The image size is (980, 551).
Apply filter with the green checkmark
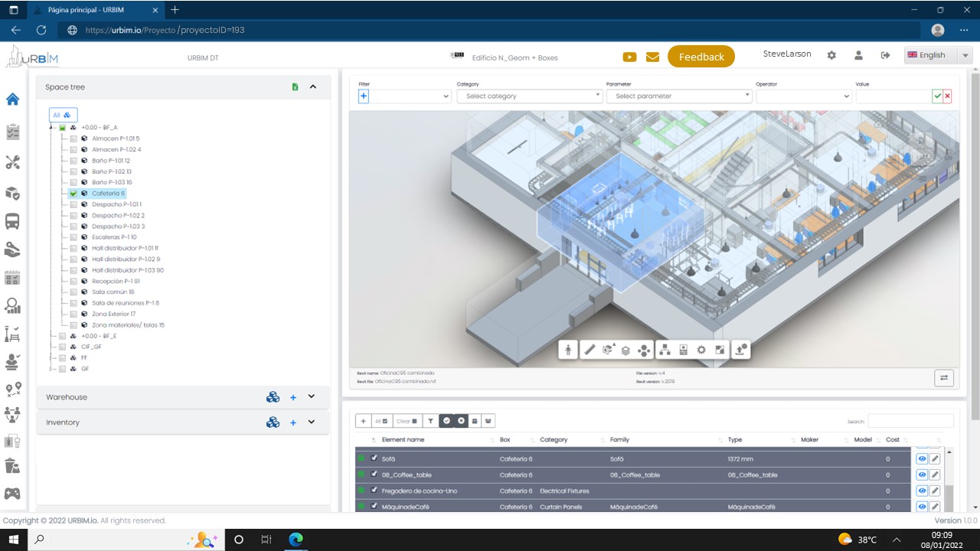point(937,96)
